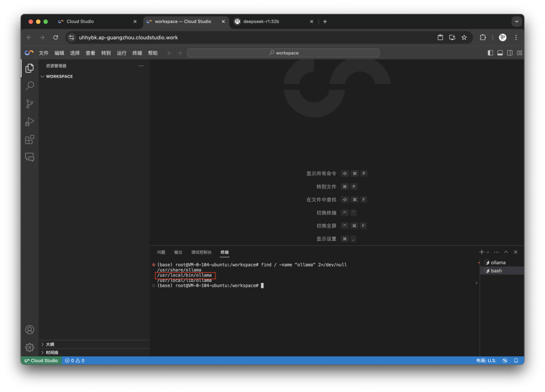The image size is (545, 392).
Task: Open the Accounts icon in activity bar
Action: 30,329
